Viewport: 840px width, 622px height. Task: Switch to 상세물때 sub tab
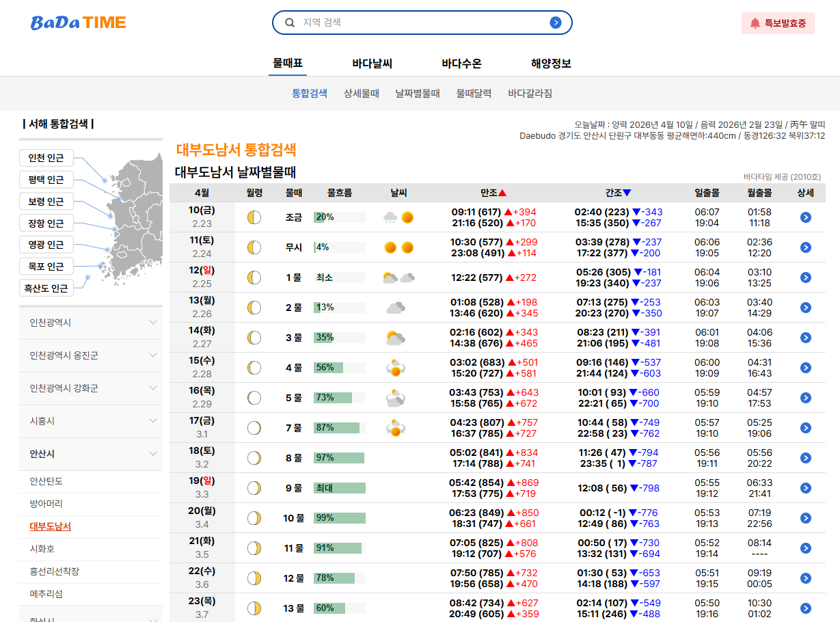[x=362, y=94]
